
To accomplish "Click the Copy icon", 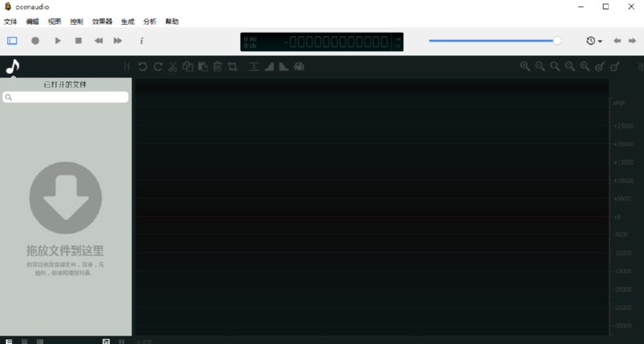I will point(187,67).
